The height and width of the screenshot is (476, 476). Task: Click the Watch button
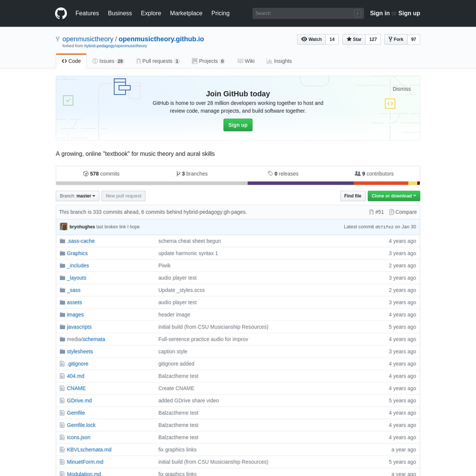tap(311, 39)
